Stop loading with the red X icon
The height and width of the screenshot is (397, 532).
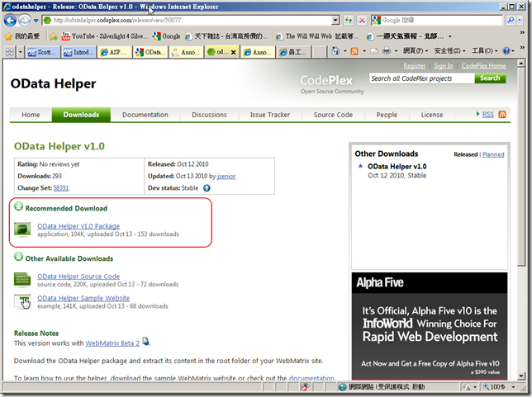(x=362, y=21)
